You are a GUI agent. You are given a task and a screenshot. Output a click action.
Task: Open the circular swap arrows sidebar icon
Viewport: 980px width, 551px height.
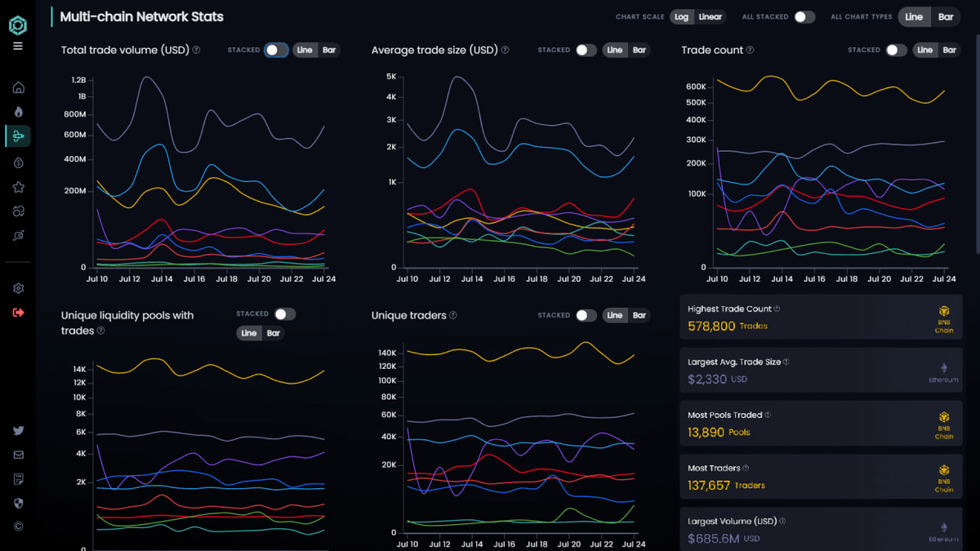click(x=18, y=211)
